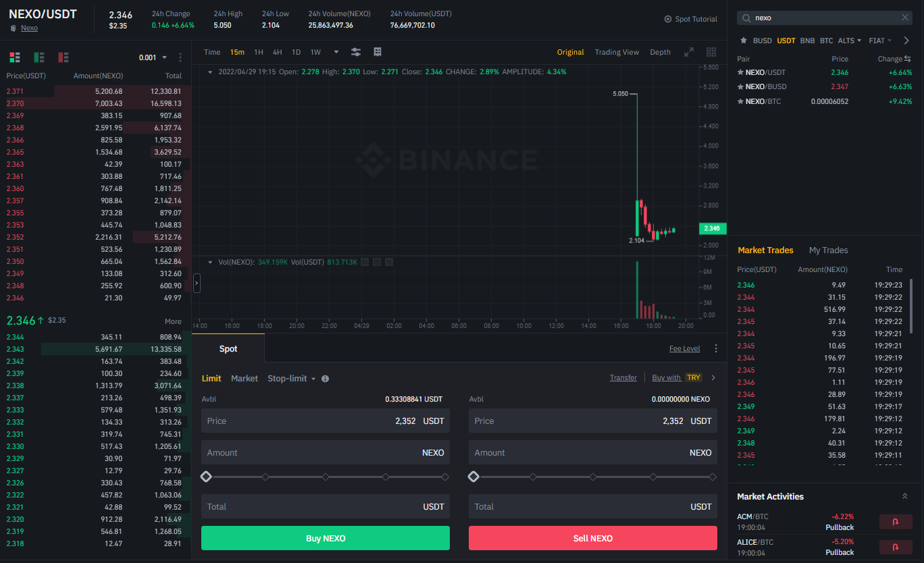Clear the nexo search field
Screen dimensions: 924x563
point(905,18)
